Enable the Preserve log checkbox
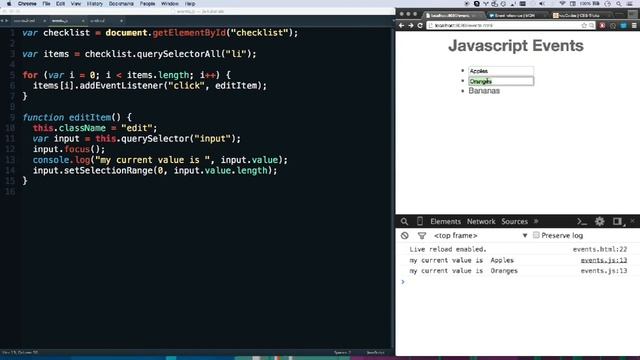This screenshot has height=360, width=640. [536, 235]
